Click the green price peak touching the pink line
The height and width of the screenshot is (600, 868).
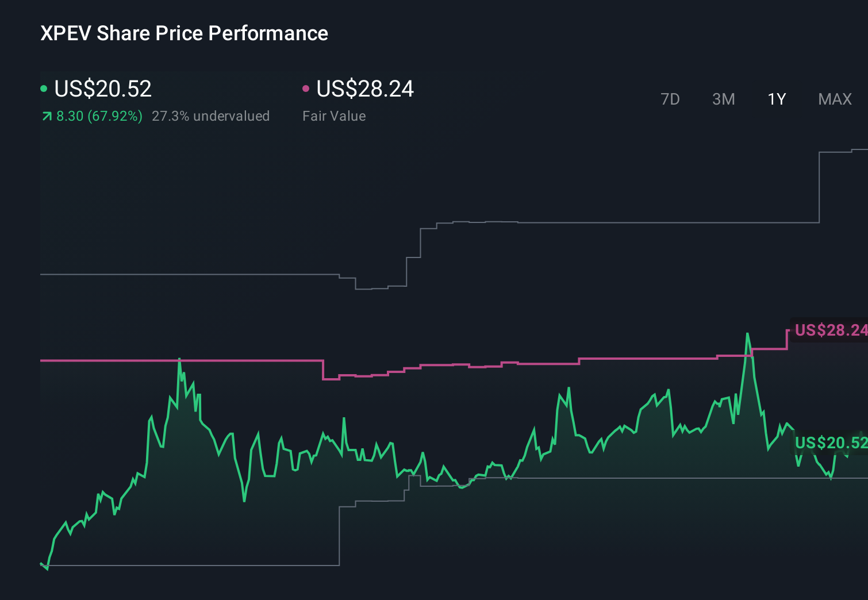[179, 360]
